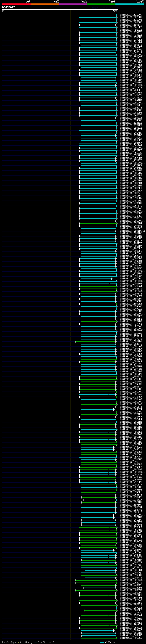Click the green alignment bar of UniRef100_A7Q264

[98, 286]
